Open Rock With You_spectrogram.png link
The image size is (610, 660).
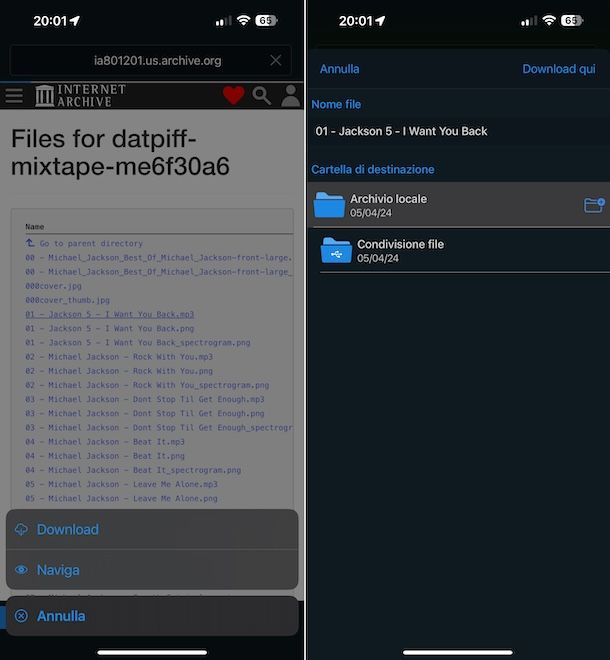click(x=147, y=385)
